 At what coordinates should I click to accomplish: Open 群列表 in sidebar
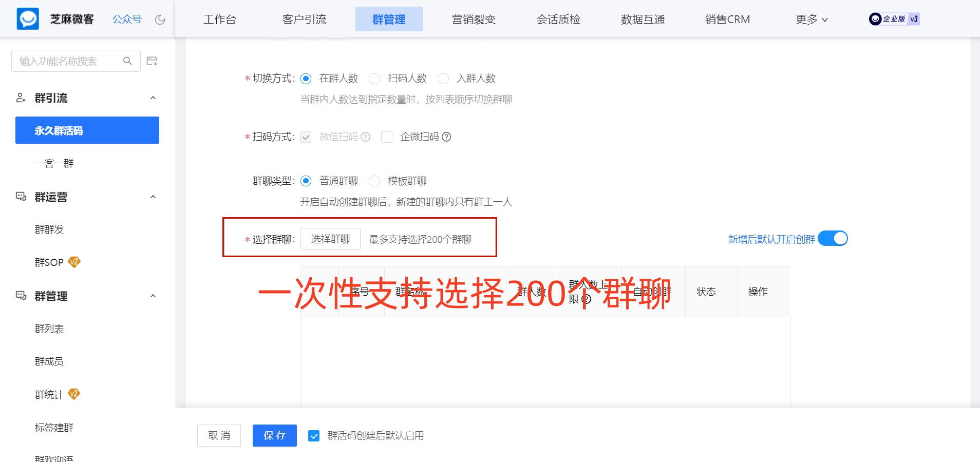[49, 329]
